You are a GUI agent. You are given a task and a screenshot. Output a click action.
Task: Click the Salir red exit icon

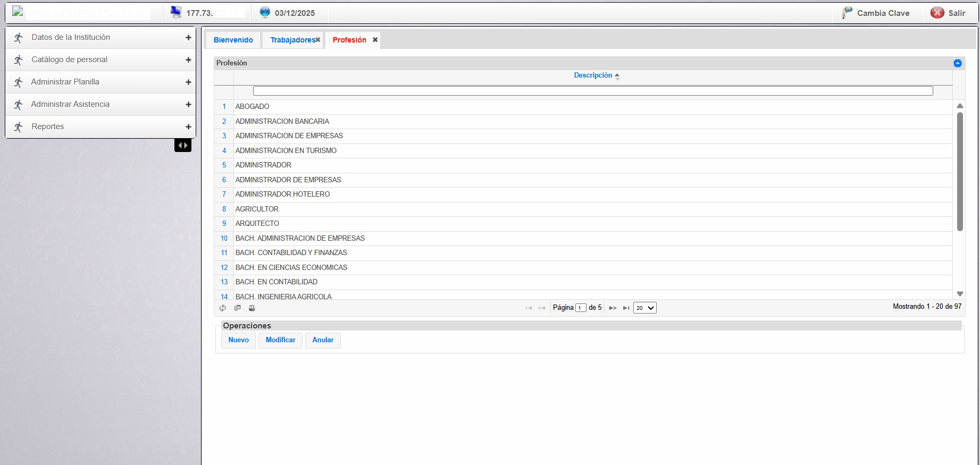[x=937, y=13]
